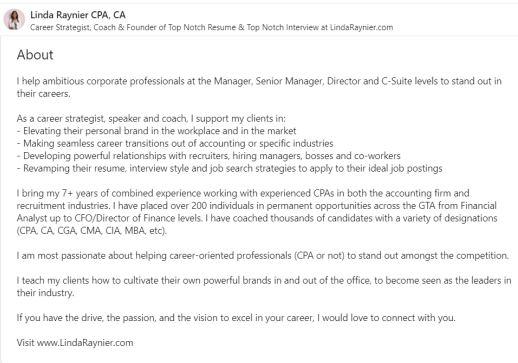Click LindaRaynier.com in the profile headline
This screenshot has height=363, width=518.
point(361,27)
